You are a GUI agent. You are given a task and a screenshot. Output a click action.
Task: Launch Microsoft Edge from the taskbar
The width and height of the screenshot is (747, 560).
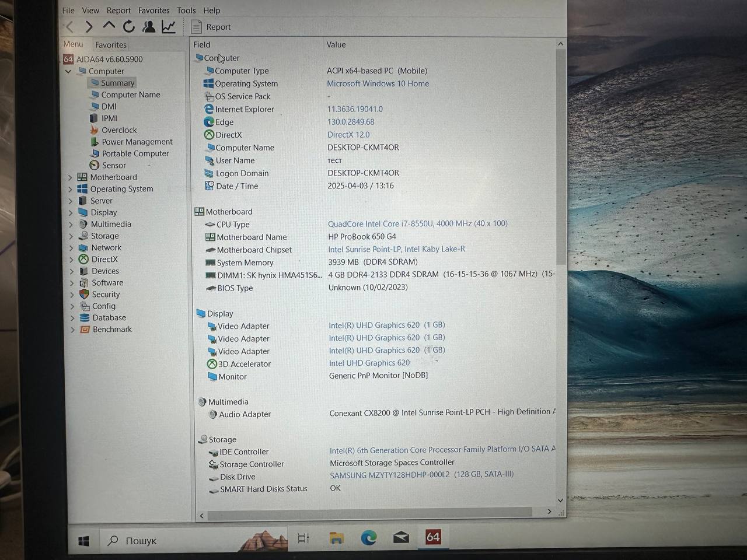click(x=368, y=538)
